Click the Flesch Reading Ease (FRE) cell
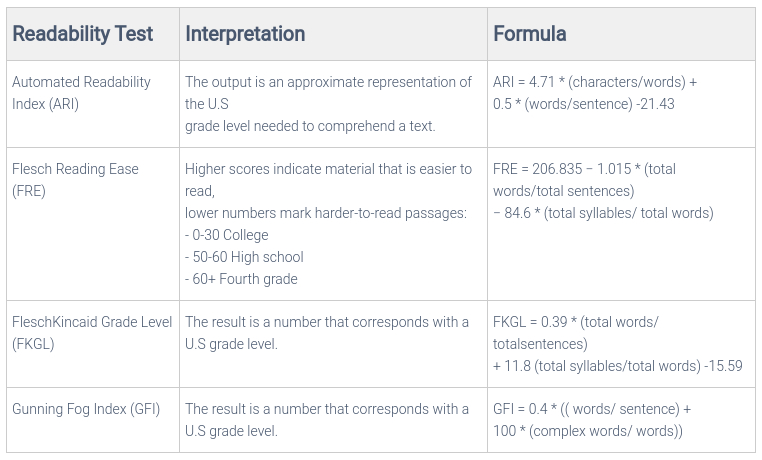Image resolution: width=762 pixels, height=460 pixels. coord(75,180)
